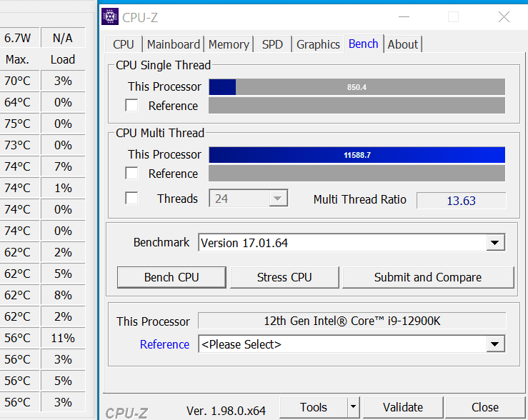Click the 6.7W power value cell
This screenshot has height=420, width=528.
[20, 38]
